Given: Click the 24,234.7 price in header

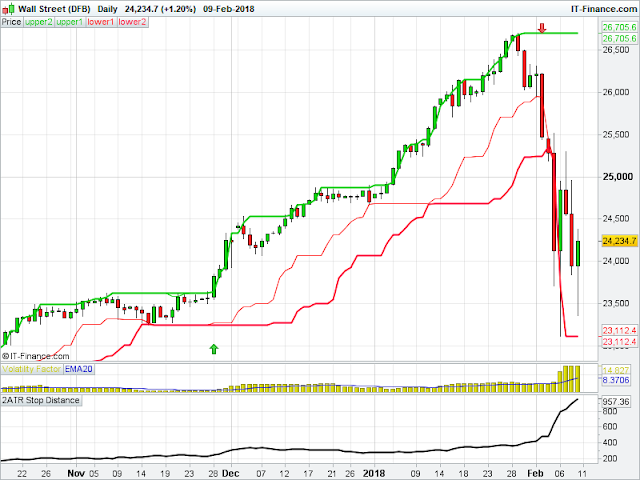Looking at the screenshot, I should [x=142, y=9].
